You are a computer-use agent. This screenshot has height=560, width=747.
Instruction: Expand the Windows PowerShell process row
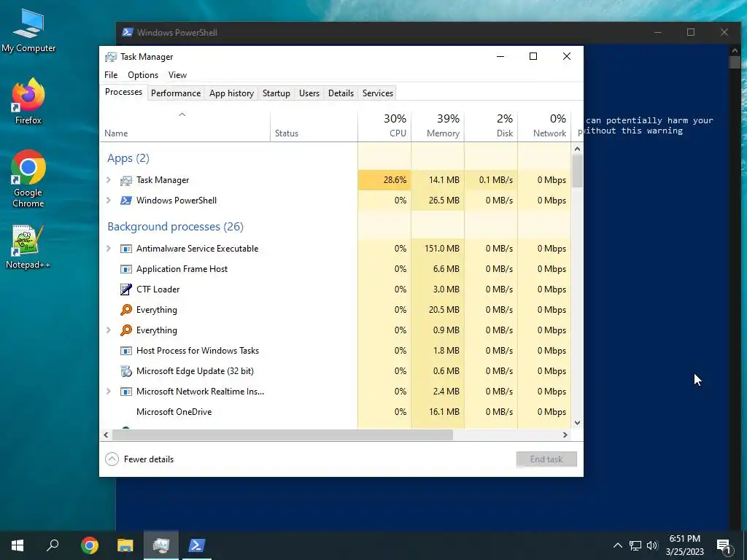[x=109, y=201]
